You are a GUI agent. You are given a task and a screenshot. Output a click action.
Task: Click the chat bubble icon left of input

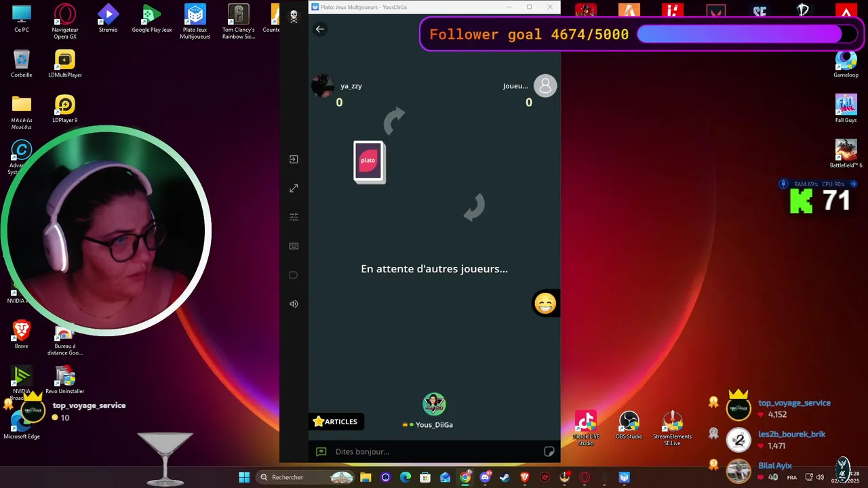tap(321, 451)
